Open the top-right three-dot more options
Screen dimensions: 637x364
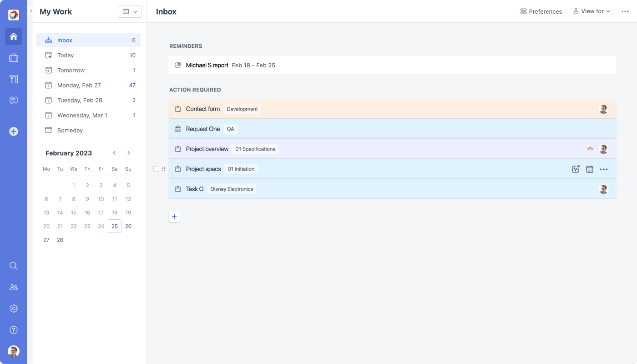click(625, 11)
